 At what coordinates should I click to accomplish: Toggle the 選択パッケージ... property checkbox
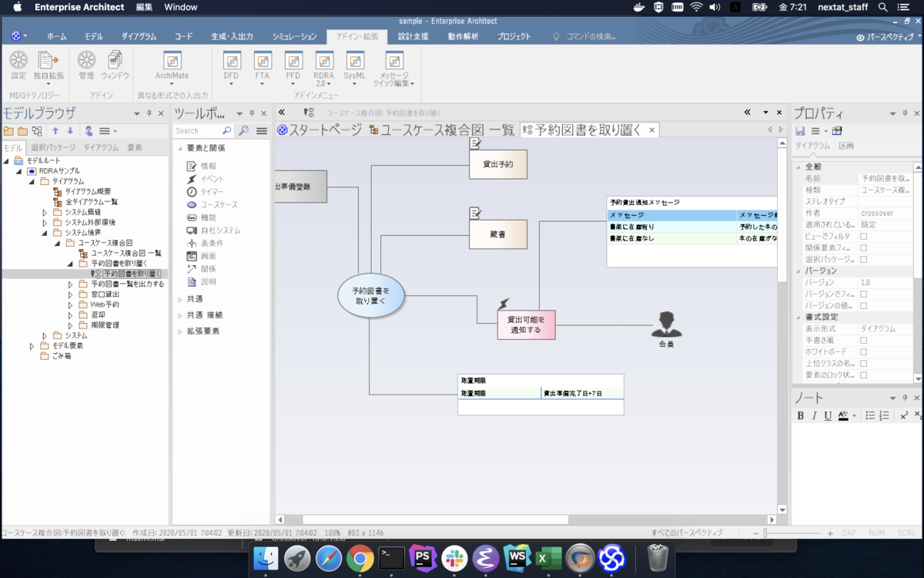pyautogui.click(x=863, y=260)
